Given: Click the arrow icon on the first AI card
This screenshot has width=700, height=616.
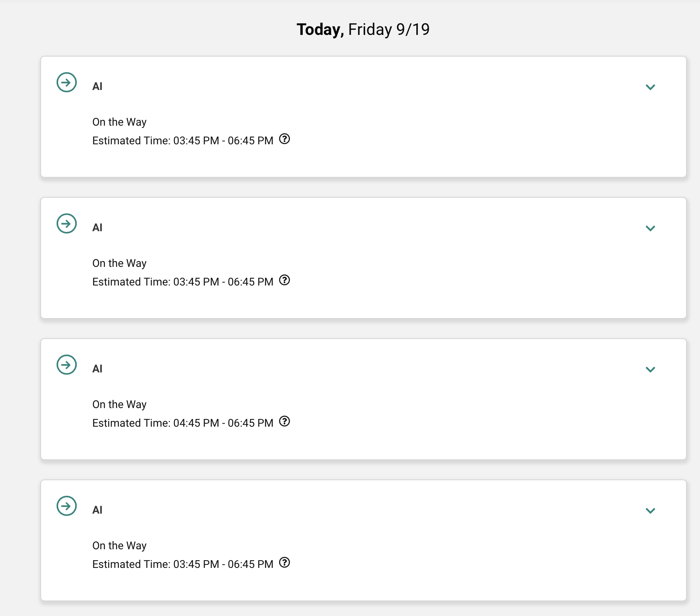Looking at the screenshot, I should pyautogui.click(x=66, y=83).
